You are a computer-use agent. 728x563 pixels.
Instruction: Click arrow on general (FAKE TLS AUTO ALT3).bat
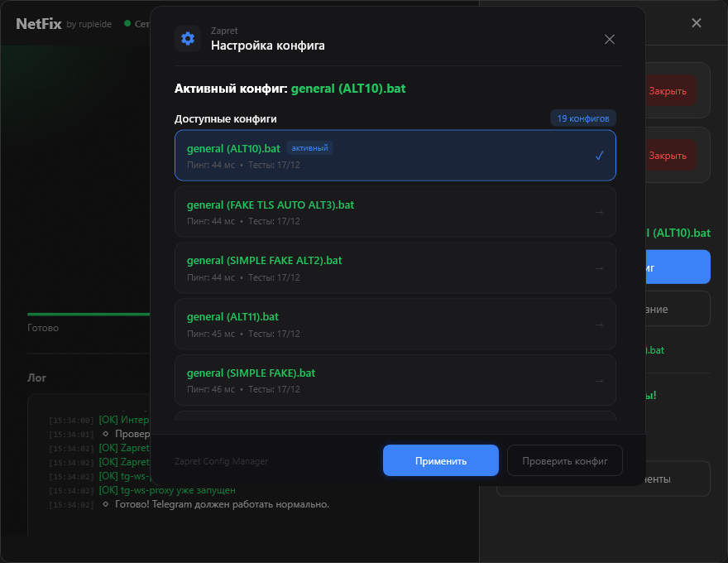pyautogui.click(x=599, y=212)
